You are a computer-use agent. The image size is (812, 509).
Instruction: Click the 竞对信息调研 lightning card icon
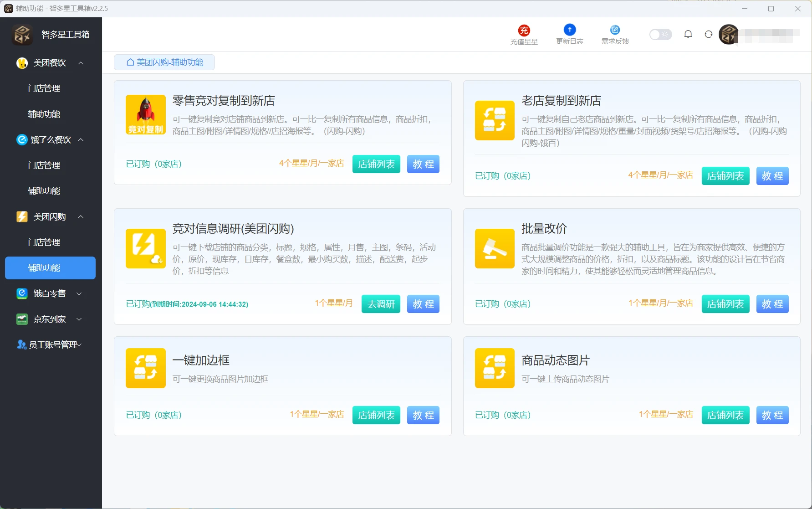point(146,248)
